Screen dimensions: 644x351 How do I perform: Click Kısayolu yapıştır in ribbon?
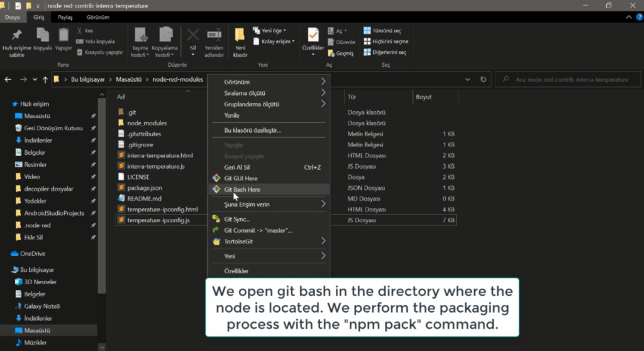click(100, 52)
